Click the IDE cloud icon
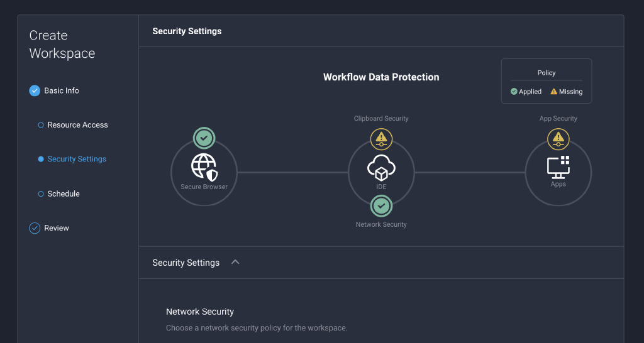The height and width of the screenshot is (343, 644). 381,167
